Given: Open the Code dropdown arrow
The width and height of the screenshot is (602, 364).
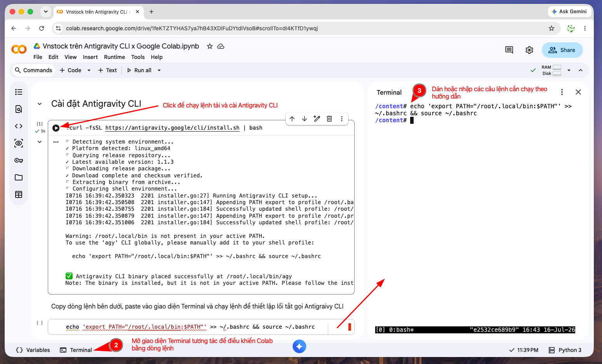Looking at the screenshot, I should 89,70.
